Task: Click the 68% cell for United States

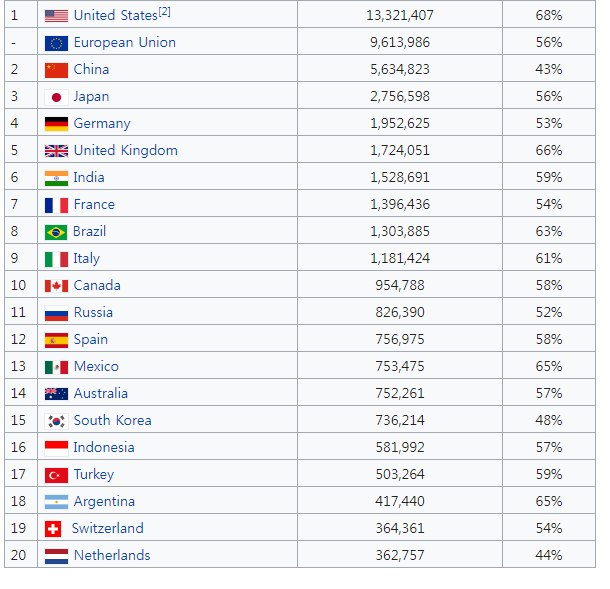Action: 549,16
